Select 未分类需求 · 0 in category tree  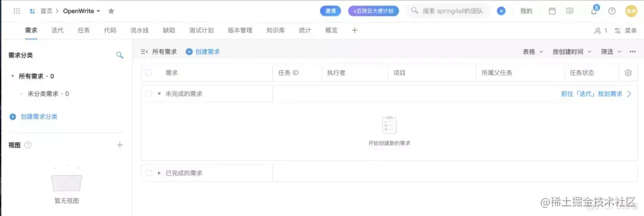coord(48,94)
